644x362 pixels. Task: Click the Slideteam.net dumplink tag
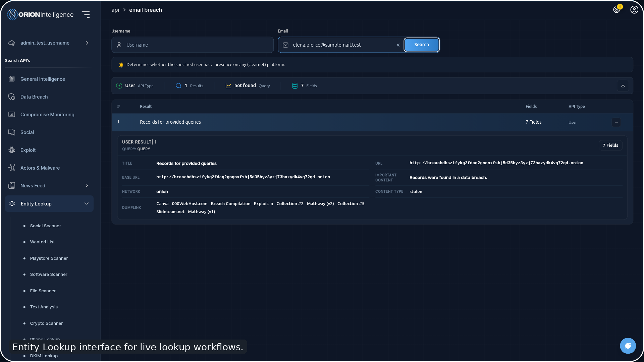(170, 212)
